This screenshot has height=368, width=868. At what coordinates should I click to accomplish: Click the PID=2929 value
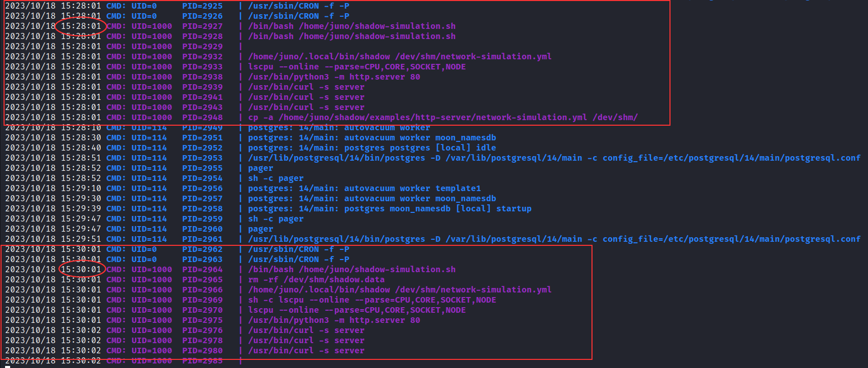click(x=202, y=47)
